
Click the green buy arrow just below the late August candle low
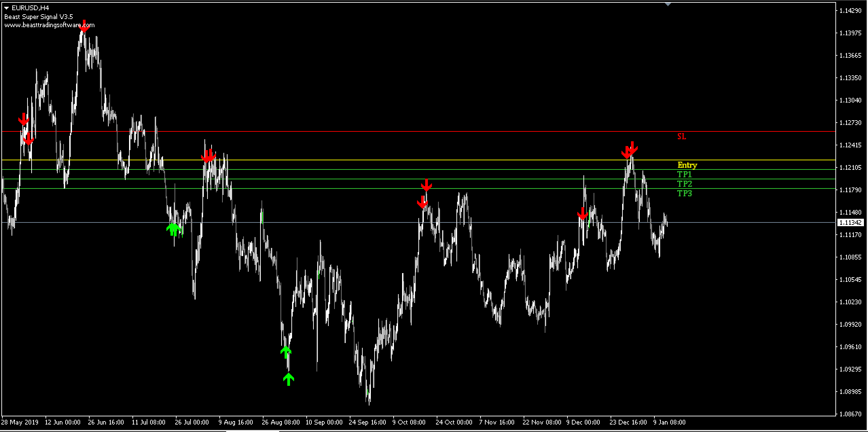coord(286,352)
